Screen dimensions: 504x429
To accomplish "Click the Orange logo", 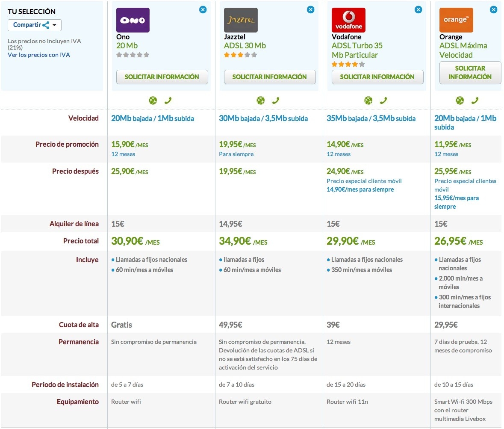I will 456,20.
